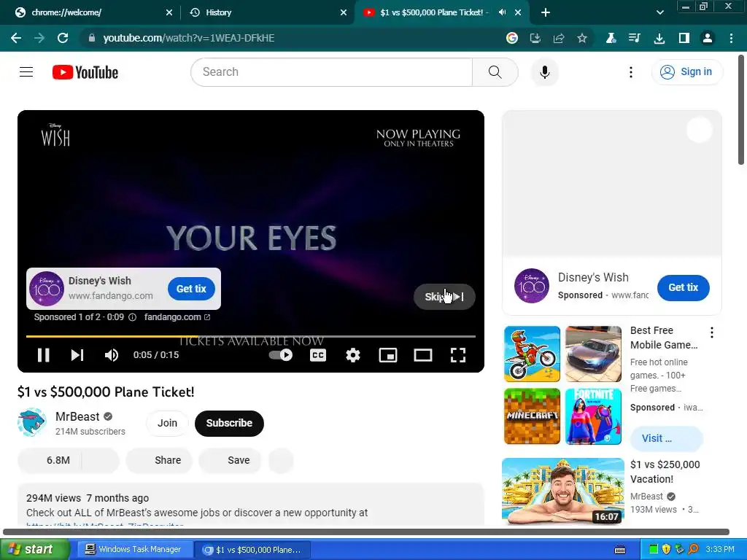Open Chrome profile icon
Image resolution: width=747 pixels, height=560 pixels.
(708, 38)
